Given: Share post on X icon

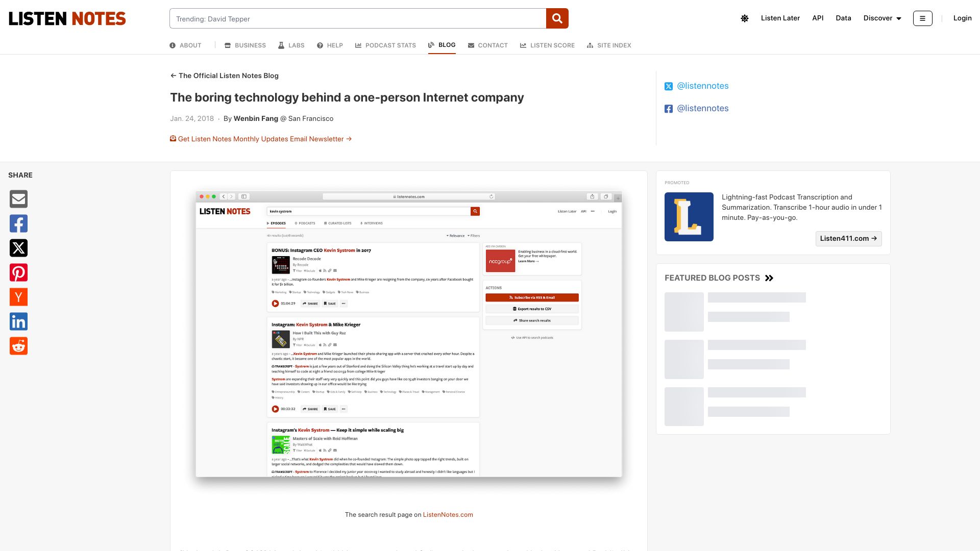Looking at the screenshot, I should coord(18,248).
